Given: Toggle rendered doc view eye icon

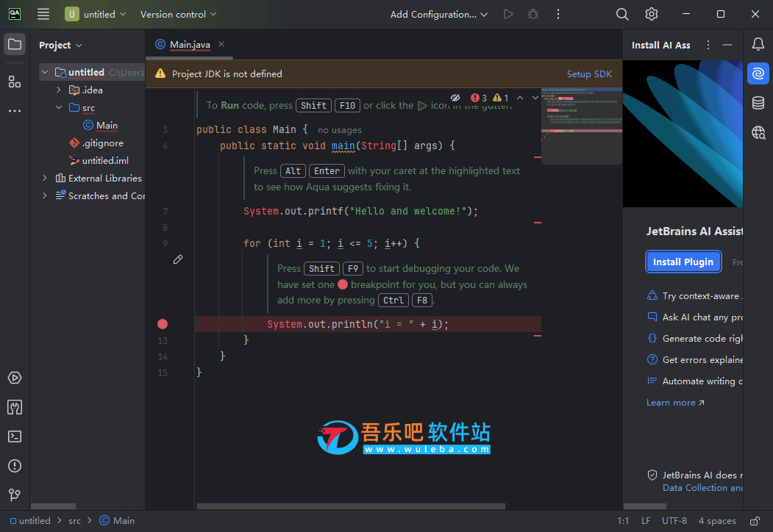Looking at the screenshot, I should 455,98.
